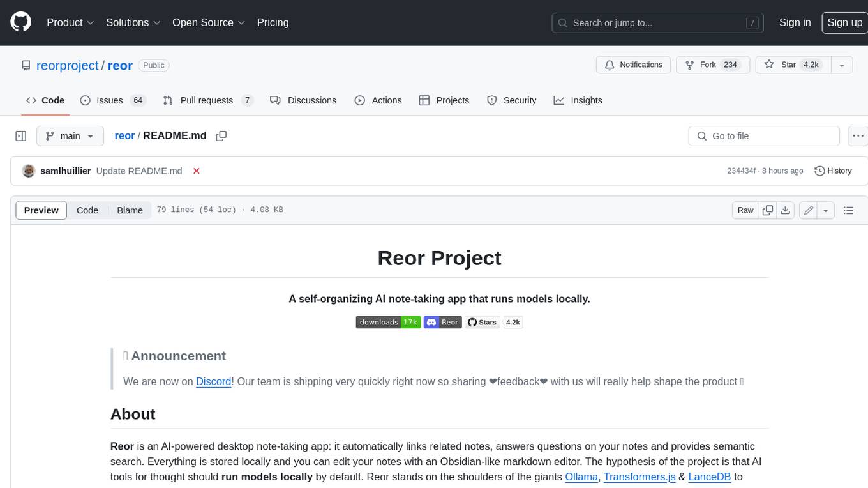Click the Reor Project heading
Image resolution: width=868 pixels, height=488 pixels.
pos(440,258)
